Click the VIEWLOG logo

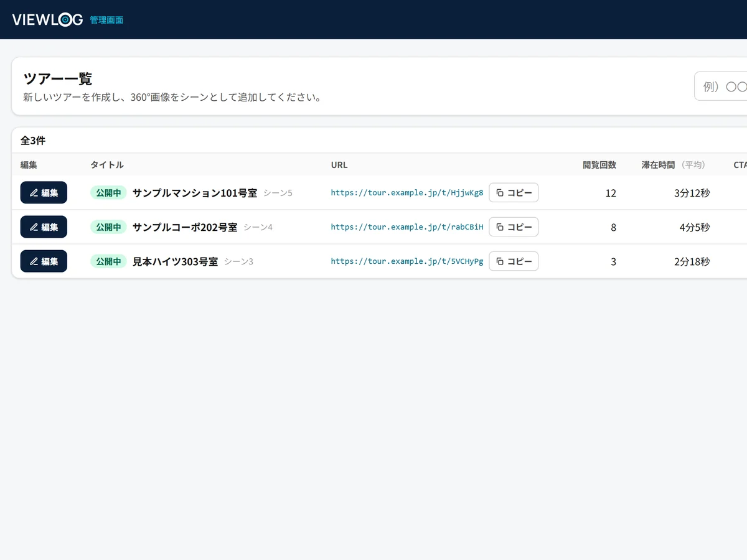(x=47, y=19)
